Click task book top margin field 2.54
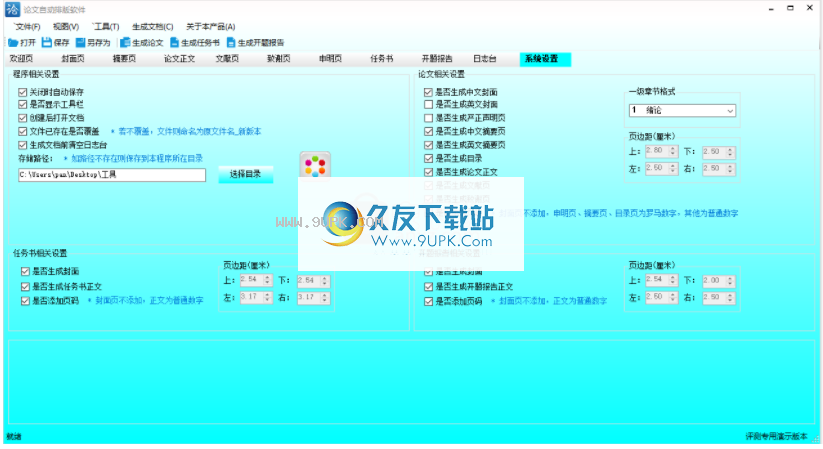Viewport: 823px width, 449px height. point(256,280)
